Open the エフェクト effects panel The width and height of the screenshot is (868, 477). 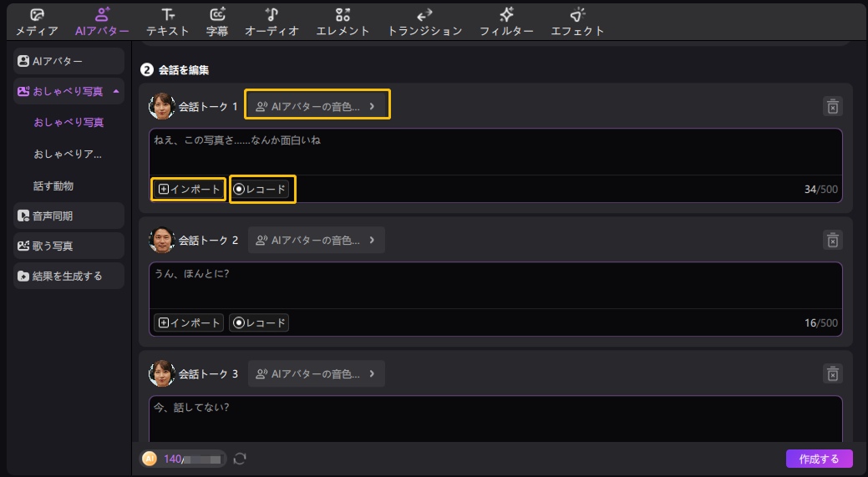(x=577, y=22)
